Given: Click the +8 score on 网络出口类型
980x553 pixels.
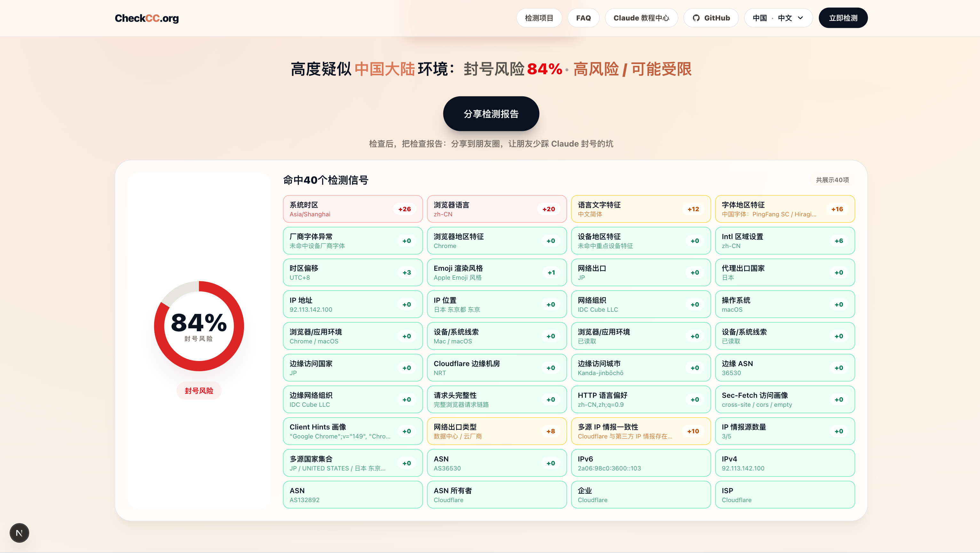Looking at the screenshot, I should (x=550, y=431).
